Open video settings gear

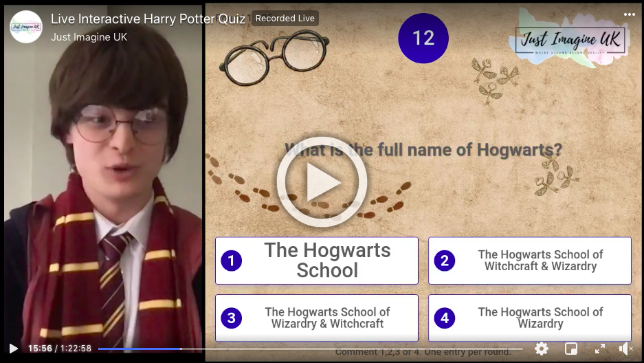point(542,349)
